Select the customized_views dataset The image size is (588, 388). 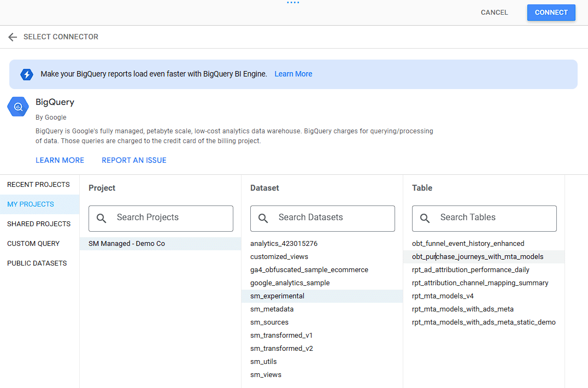pos(322,257)
